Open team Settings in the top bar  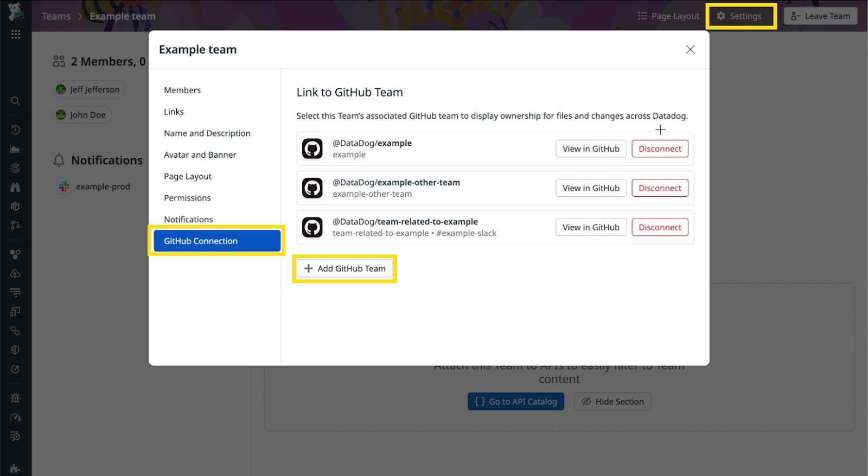(740, 16)
